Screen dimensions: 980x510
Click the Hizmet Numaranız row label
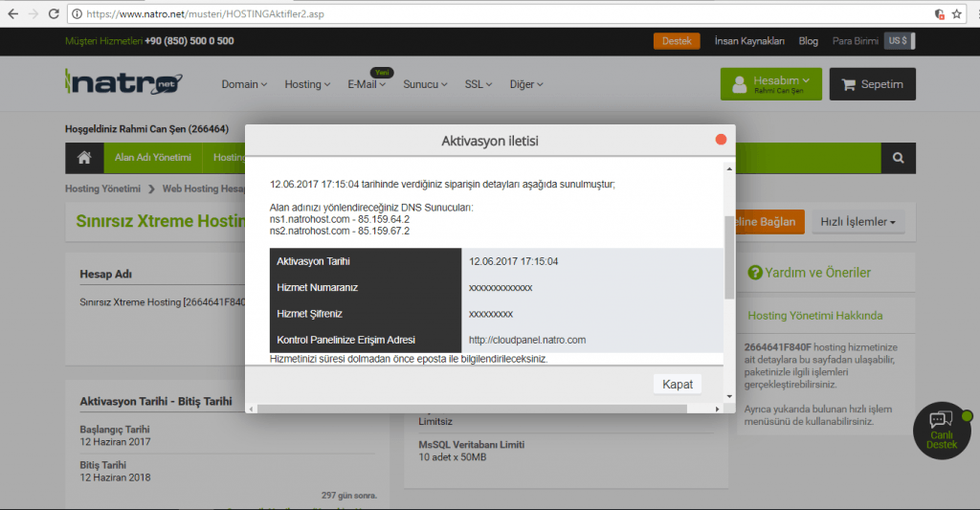click(x=317, y=287)
